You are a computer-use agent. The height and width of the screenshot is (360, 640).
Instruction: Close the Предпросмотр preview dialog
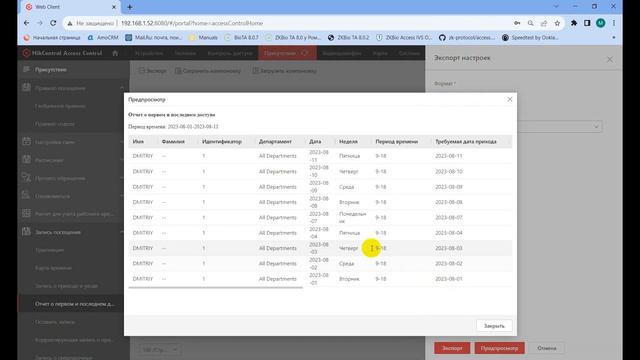click(x=510, y=99)
